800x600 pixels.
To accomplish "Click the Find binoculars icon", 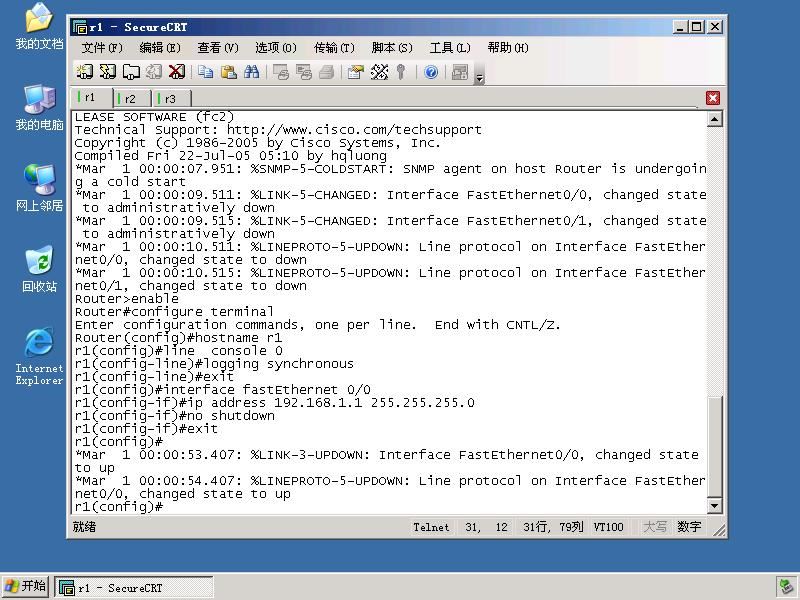I will (x=252, y=72).
